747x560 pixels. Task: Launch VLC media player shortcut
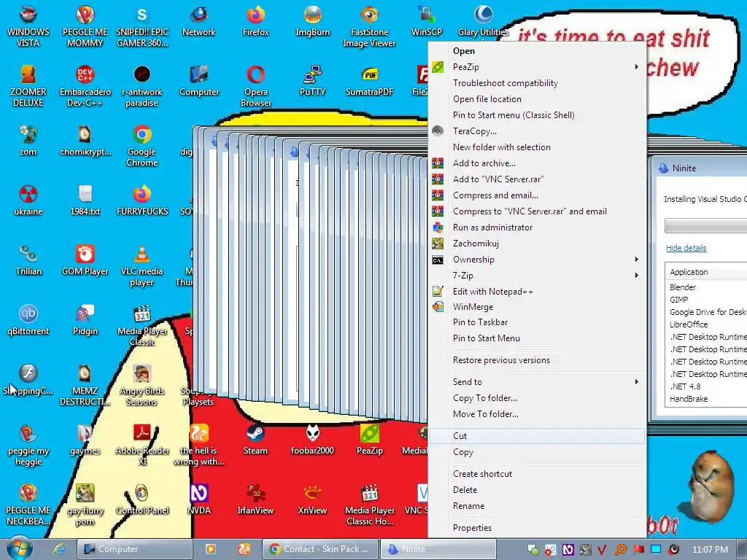click(x=142, y=265)
